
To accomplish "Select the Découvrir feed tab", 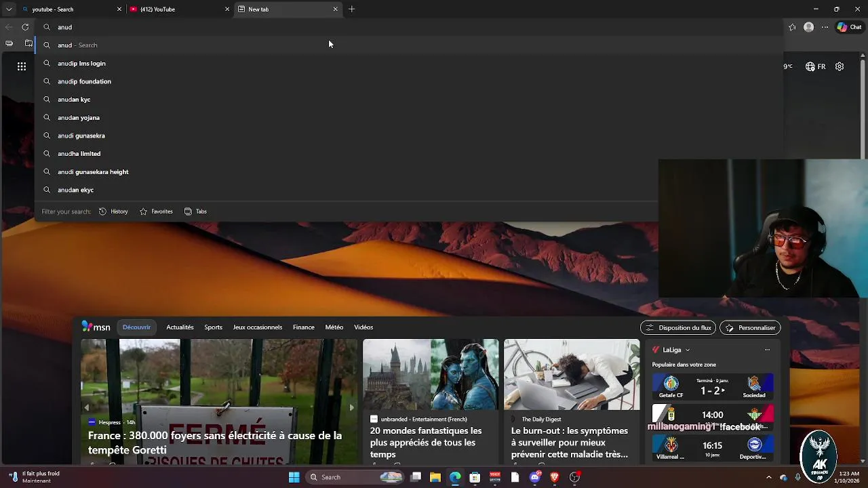I will [x=136, y=327].
